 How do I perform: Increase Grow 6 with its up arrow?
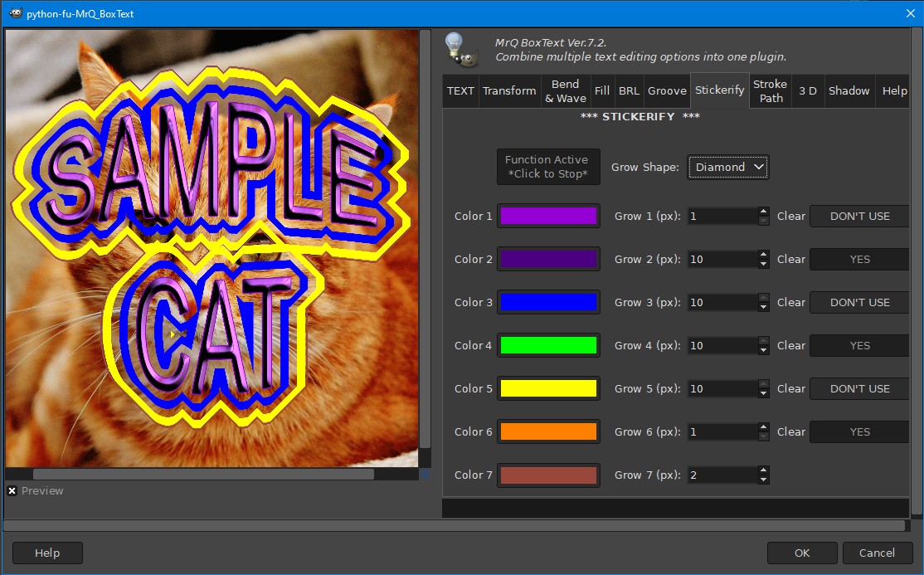[764, 427]
